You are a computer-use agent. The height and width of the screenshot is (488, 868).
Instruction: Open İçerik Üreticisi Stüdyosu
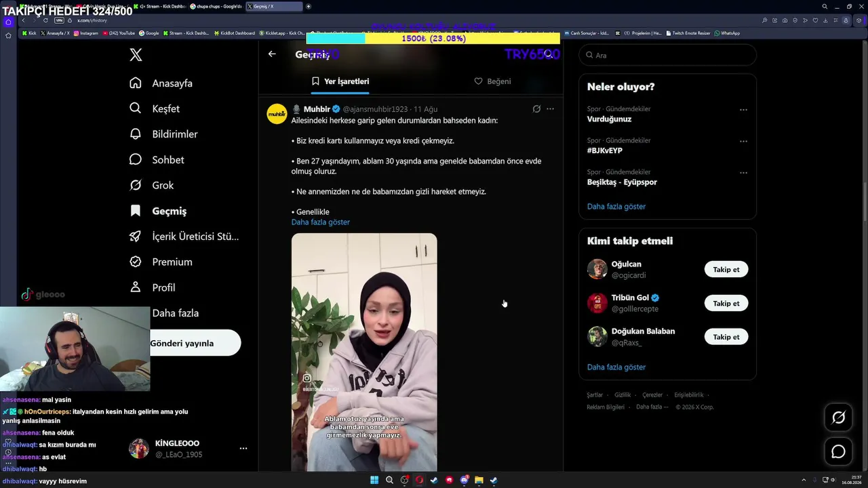pos(184,237)
